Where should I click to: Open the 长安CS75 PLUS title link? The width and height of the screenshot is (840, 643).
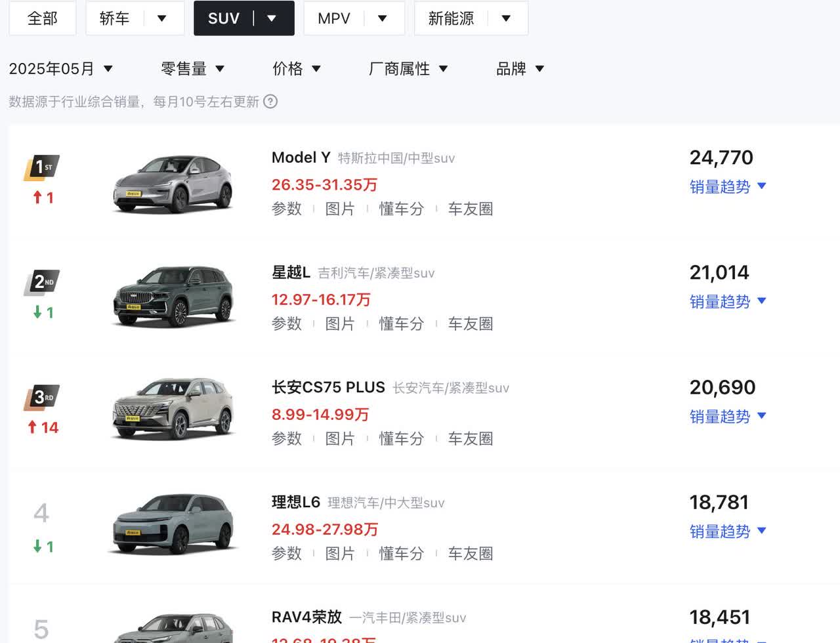click(328, 387)
